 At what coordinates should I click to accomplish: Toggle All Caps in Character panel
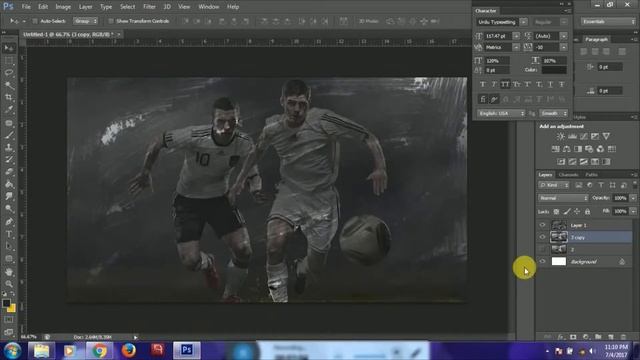pyautogui.click(x=505, y=84)
